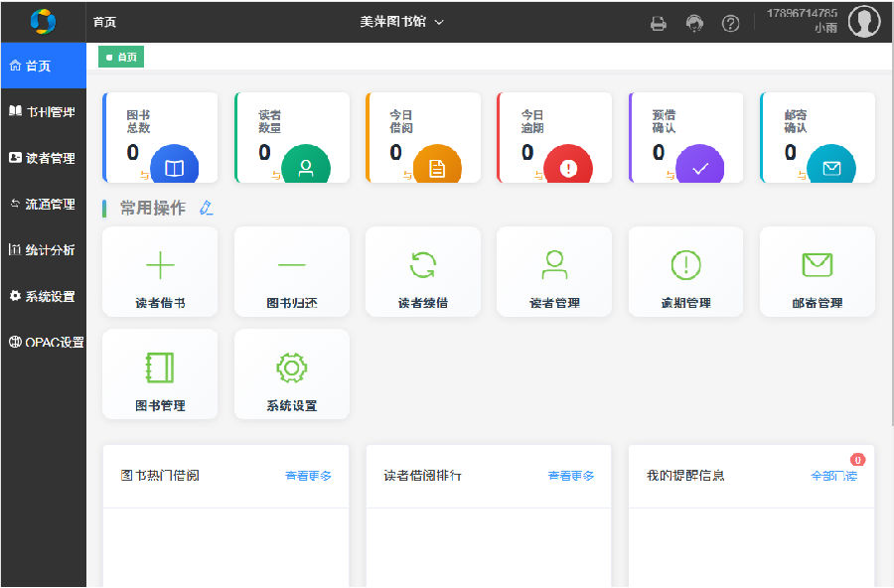Click the 图书管理 notebook icon
This screenshot has width=894, height=588.
tap(160, 367)
